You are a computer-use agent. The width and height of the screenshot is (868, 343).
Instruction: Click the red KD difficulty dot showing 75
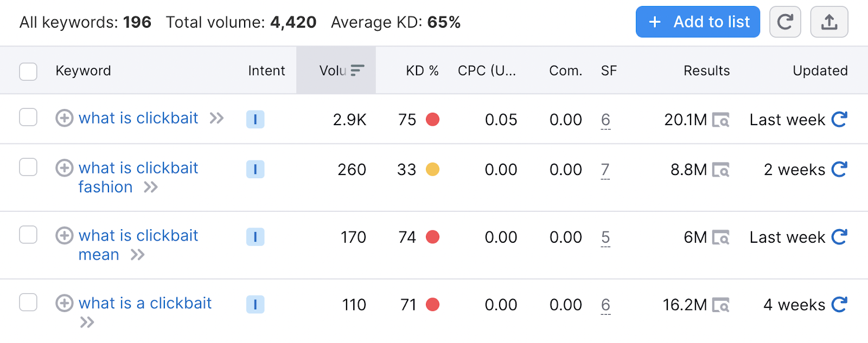tap(432, 120)
